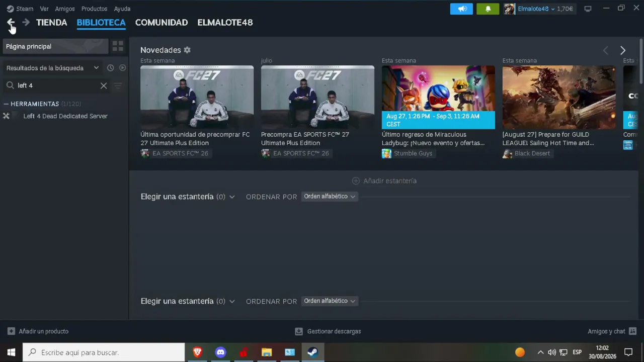Go to the COMUNIDAD tab
This screenshot has height=362, width=644.
162,22
